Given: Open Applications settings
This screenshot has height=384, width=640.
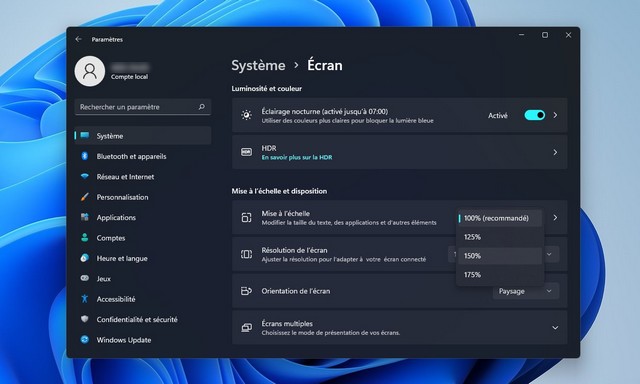Looking at the screenshot, I should [143, 217].
